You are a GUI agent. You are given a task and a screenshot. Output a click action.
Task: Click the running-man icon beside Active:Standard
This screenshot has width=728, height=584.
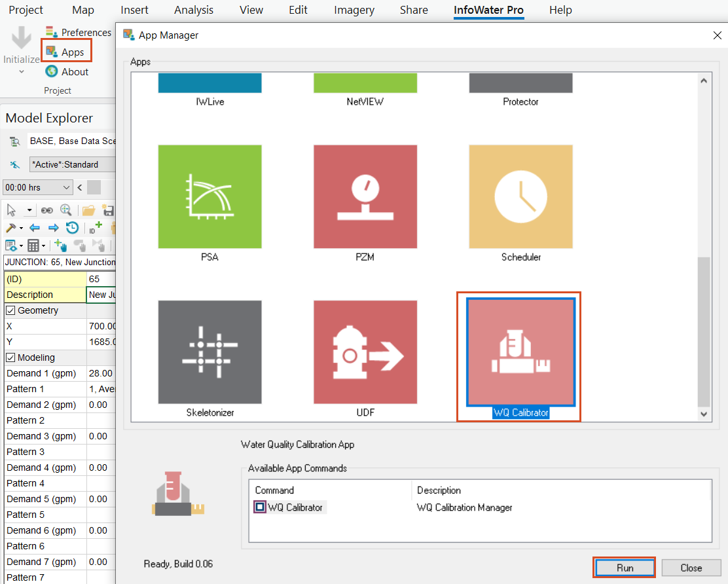pos(15,164)
